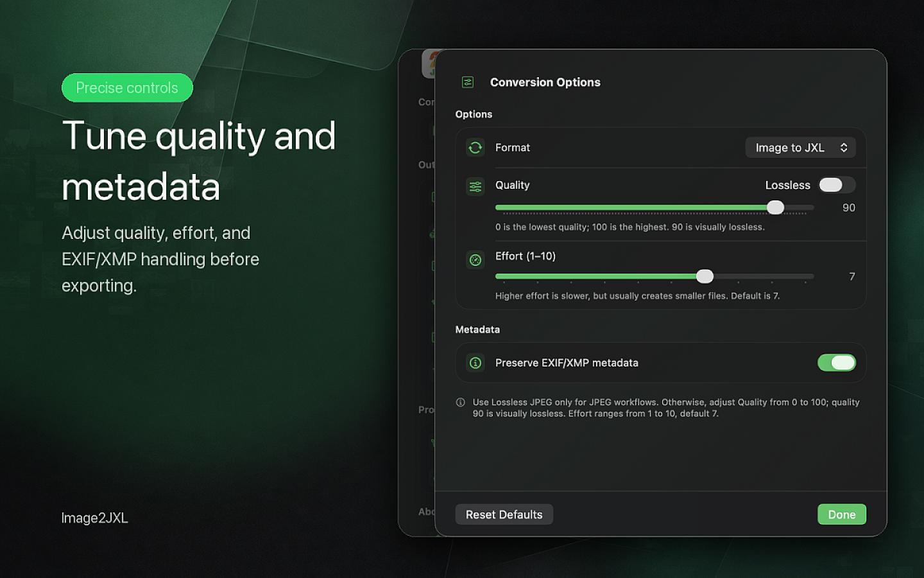Enable the Lossless toggle
Viewport: 924px width, 578px height.
point(837,185)
